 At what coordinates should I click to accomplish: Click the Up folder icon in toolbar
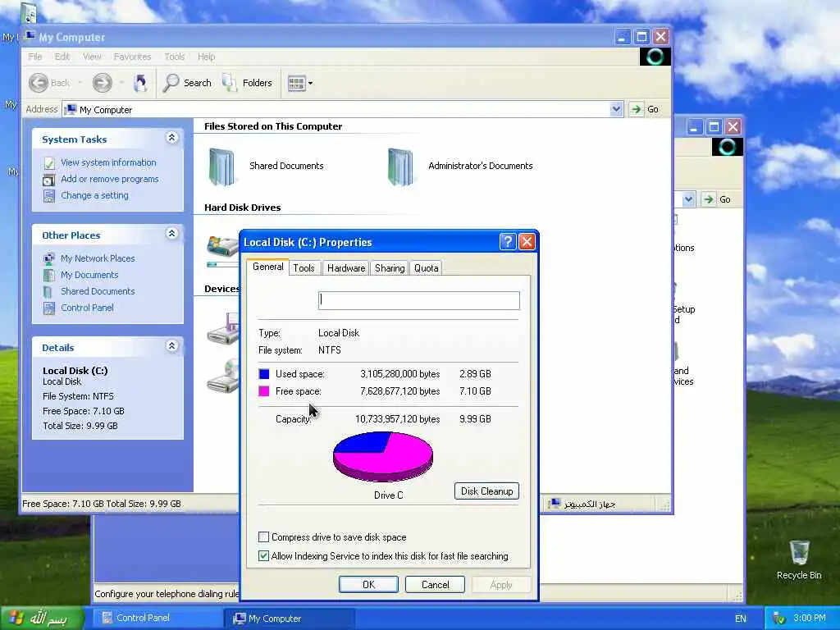coord(140,83)
